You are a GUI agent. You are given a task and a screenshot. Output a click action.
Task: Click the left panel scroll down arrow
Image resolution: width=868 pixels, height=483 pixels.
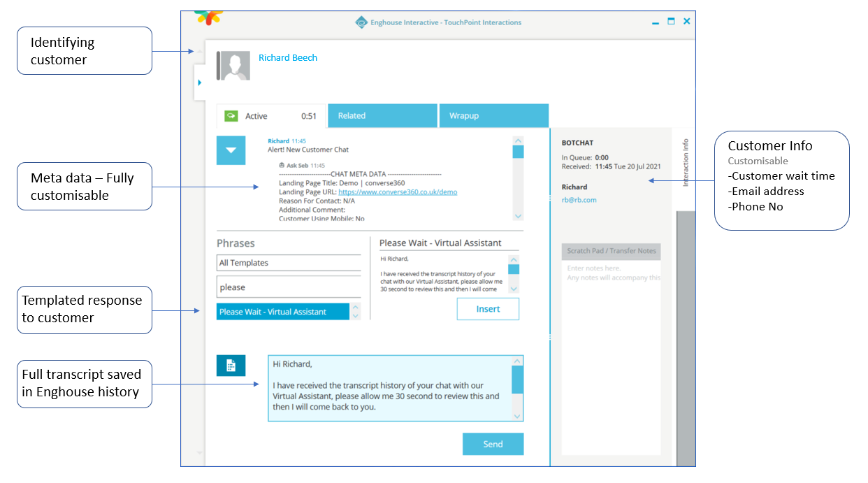pos(199,453)
